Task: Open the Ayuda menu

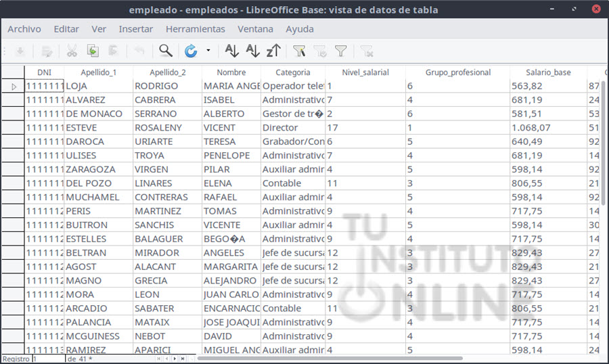Action: click(x=300, y=29)
